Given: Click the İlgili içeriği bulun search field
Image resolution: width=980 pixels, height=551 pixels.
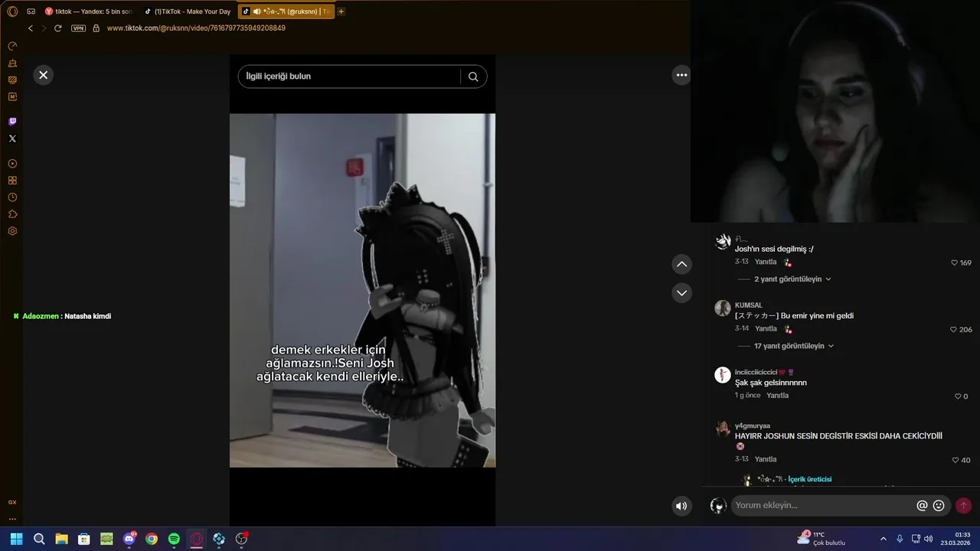Looking at the screenshot, I should point(348,77).
